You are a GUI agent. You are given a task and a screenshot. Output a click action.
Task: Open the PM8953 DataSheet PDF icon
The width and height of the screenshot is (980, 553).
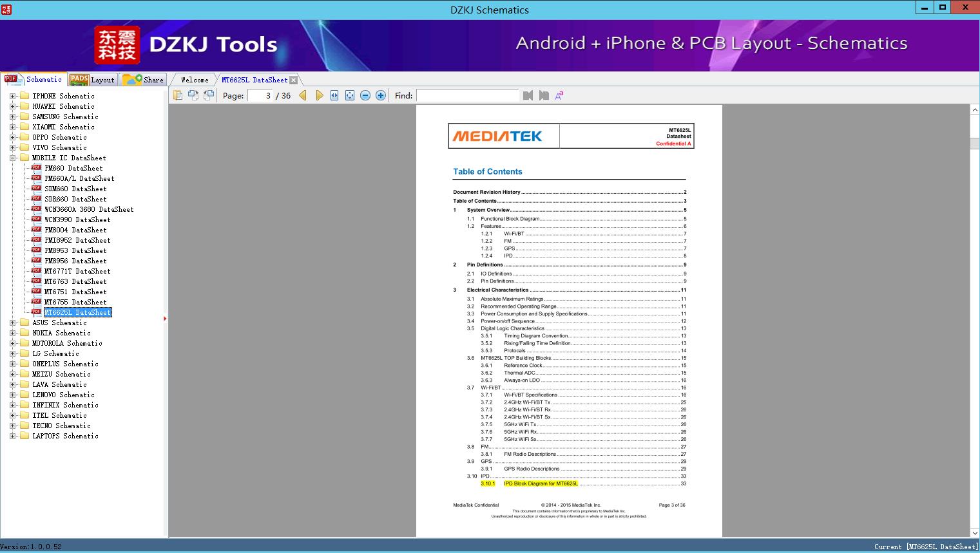(36, 250)
